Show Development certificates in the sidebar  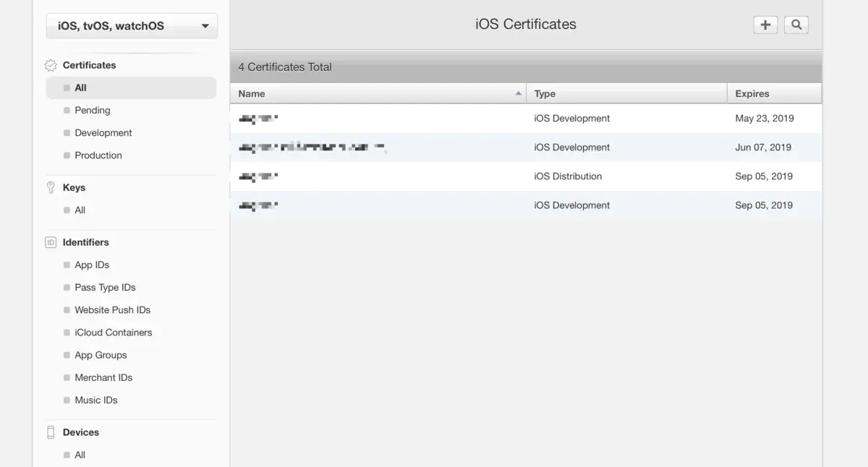click(x=103, y=133)
